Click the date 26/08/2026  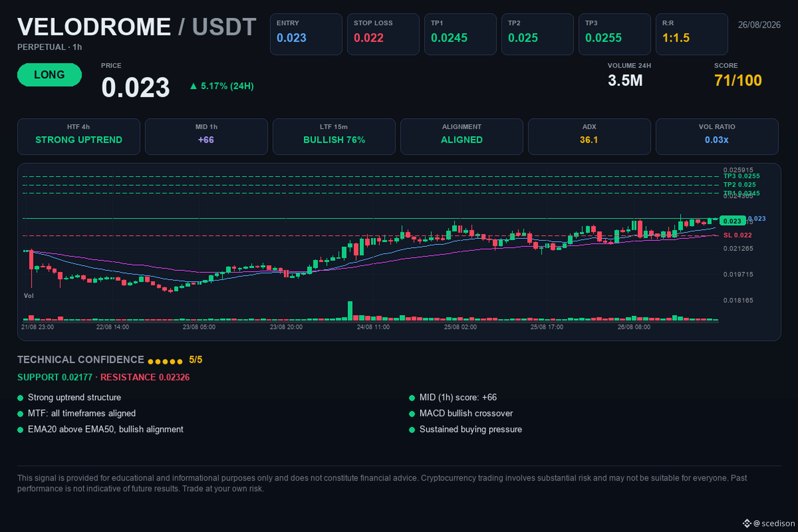[x=759, y=25]
